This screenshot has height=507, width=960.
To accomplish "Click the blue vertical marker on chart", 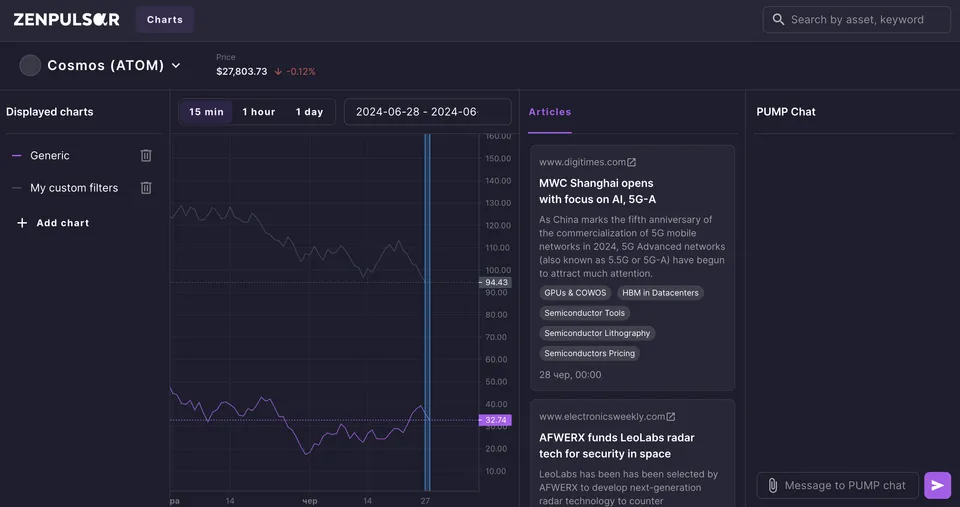I will (x=427, y=312).
